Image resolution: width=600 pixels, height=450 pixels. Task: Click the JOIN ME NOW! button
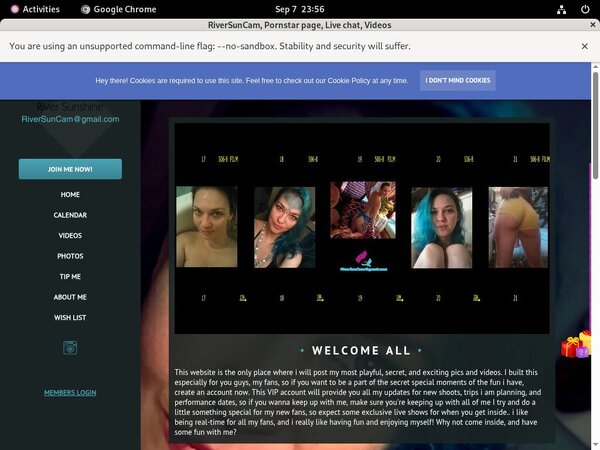point(70,169)
